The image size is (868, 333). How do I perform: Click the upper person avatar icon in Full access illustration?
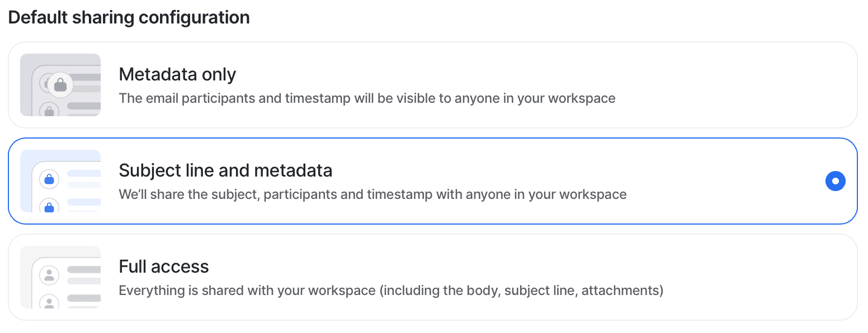pos(49,275)
